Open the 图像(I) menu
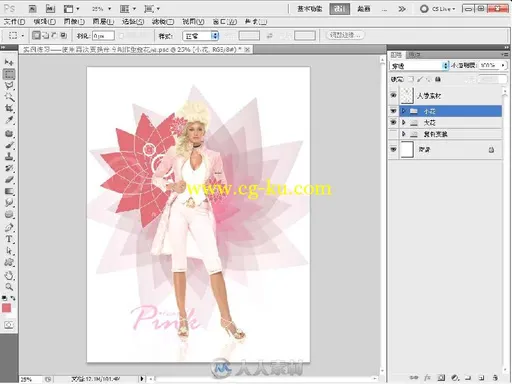Viewport: 512px width, 384px height. tap(74, 22)
